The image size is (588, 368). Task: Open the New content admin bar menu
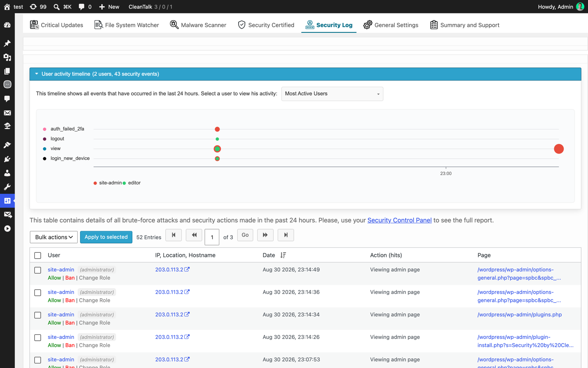(x=109, y=7)
